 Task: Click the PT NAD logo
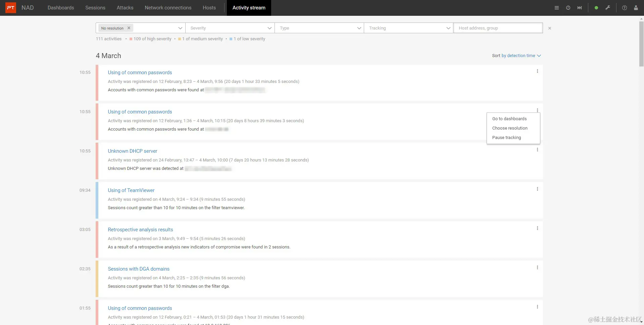(20, 8)
